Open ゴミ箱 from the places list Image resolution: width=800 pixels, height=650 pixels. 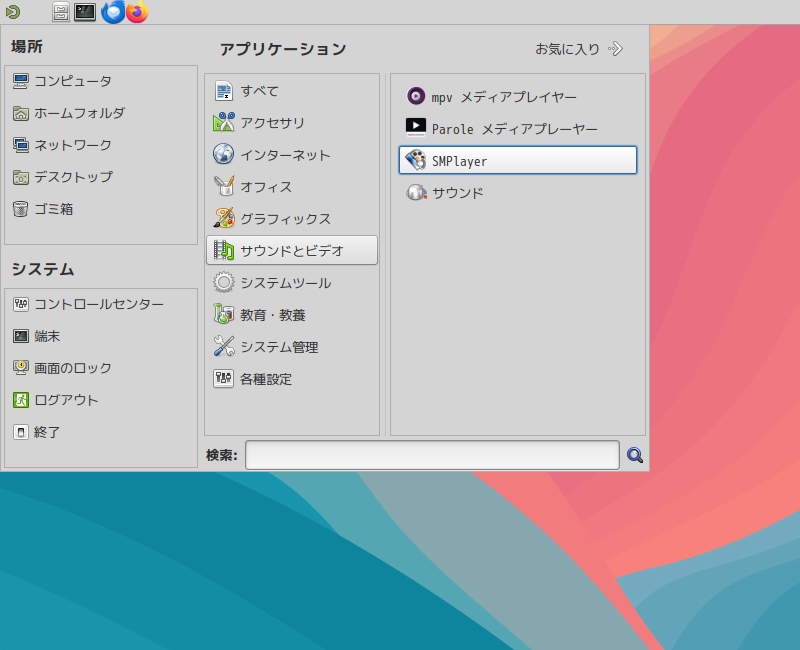pyautogui.click(x=54, y=209)
